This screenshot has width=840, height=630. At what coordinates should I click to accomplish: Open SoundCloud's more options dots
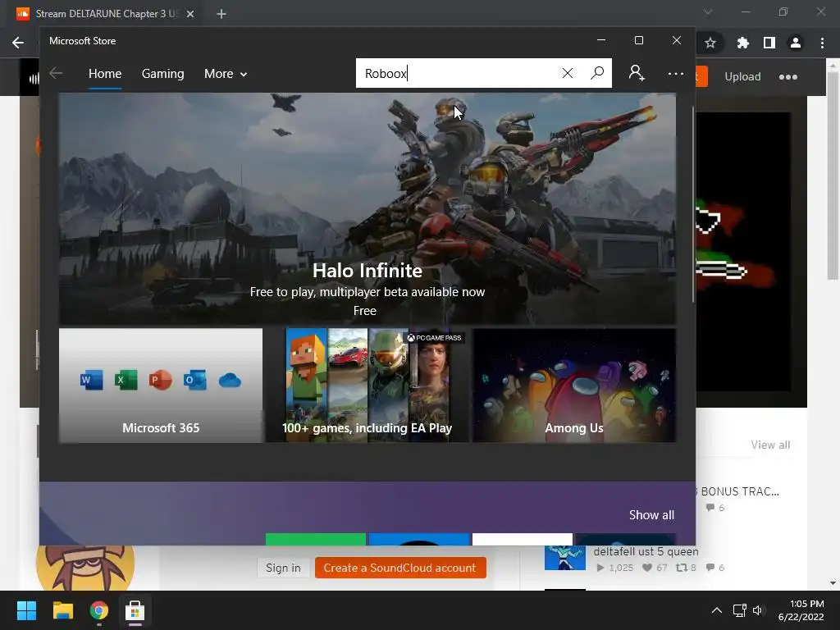pos(788,76)
